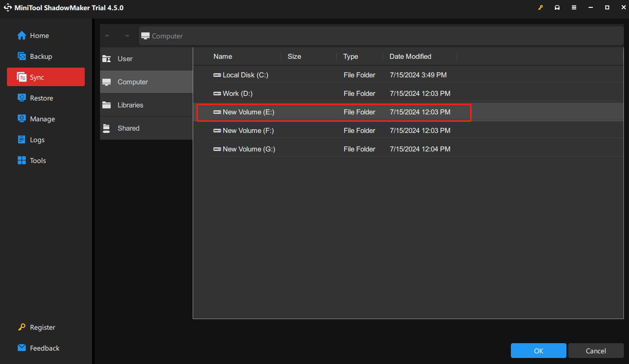Open the Tools section

tap(38, 161)
